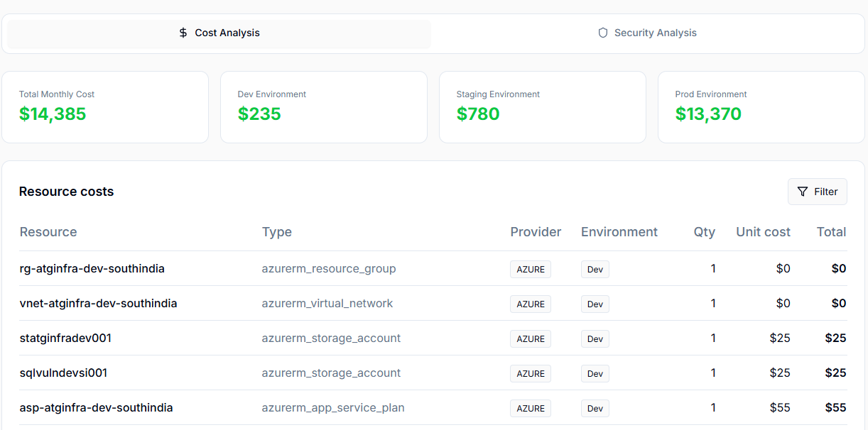Click the Resource costs section heading
Viewport: 868px width, 430px height.
click(66, 191)
